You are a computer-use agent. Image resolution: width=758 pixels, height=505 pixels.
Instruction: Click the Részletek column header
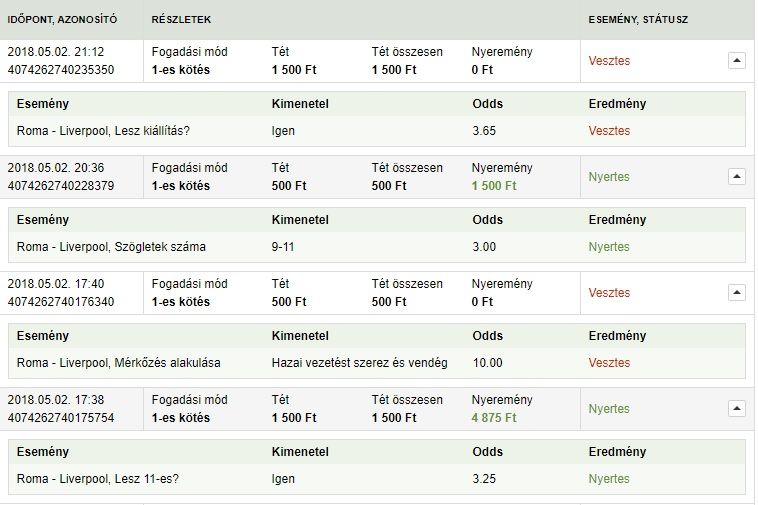coord(181,20)
